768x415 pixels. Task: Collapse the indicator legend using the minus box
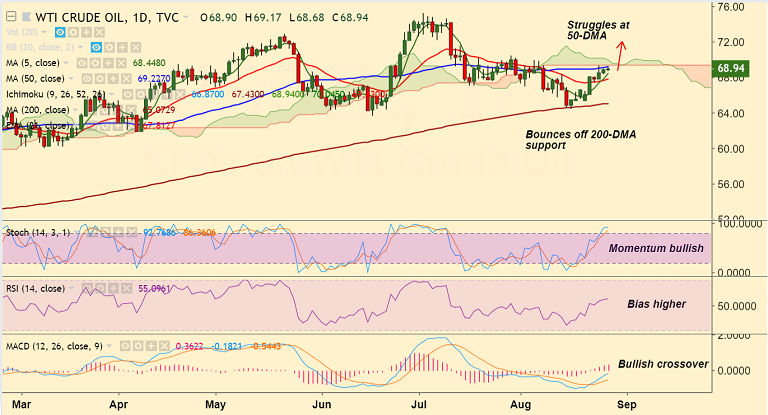pyautogui.click(x=11, y=17)
